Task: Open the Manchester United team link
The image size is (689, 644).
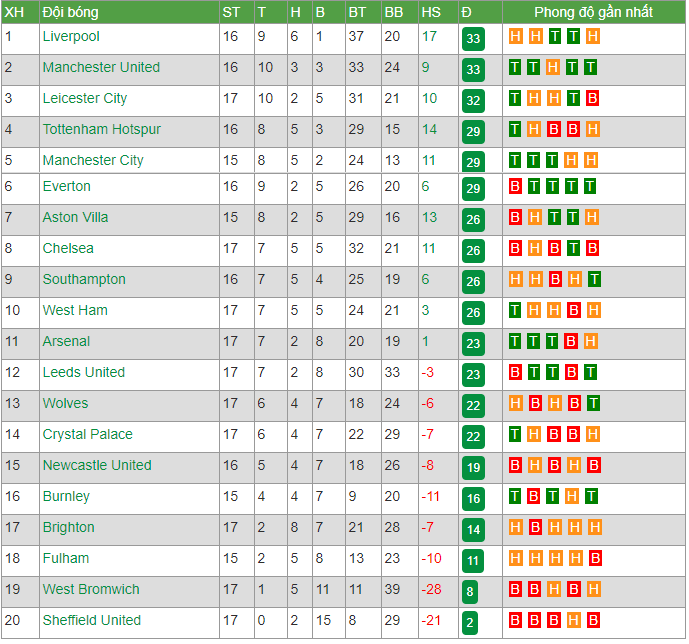Action: 101,67
